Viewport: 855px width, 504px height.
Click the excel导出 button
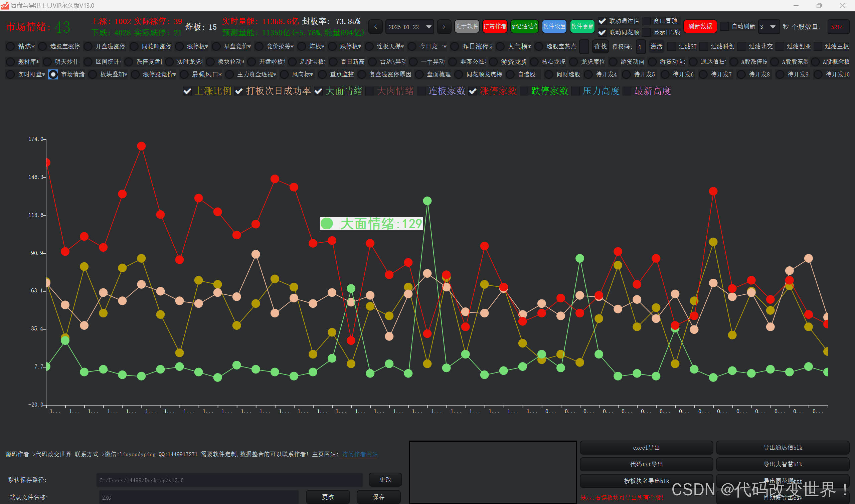click(646, 448)
